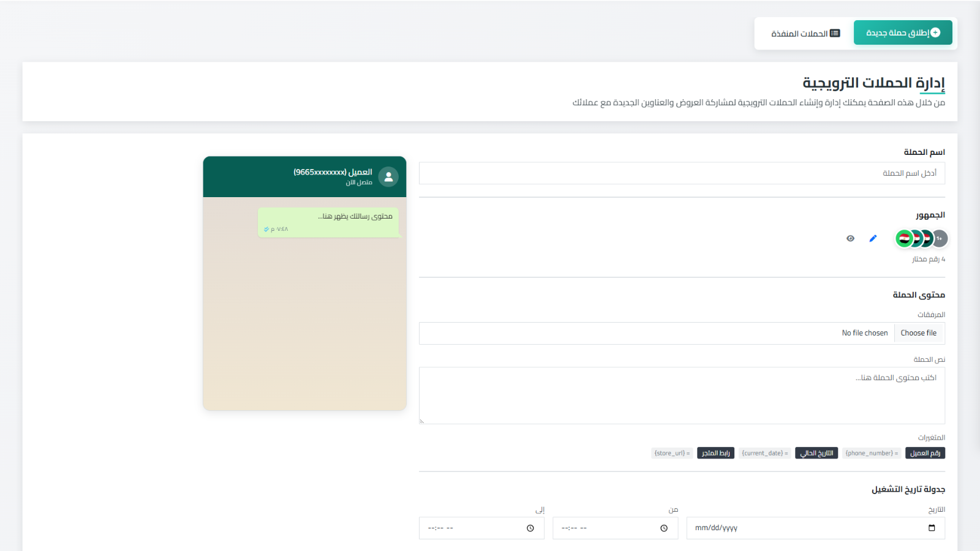Click the Choose file attachment button
Viewport: 980px width, 551px height.
919,332
